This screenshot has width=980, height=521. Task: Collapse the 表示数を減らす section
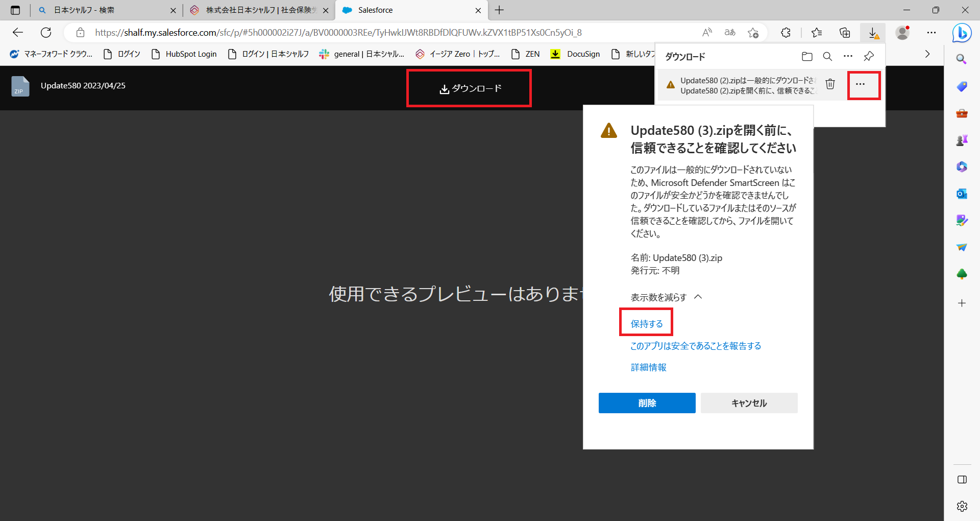[x=666, y=297]
